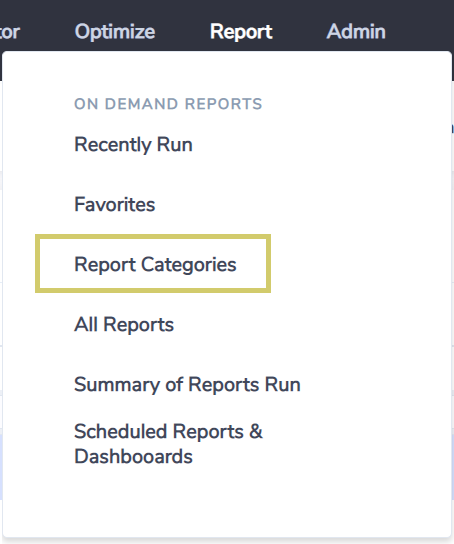Collapse the Report dropdown via the Report label
The height and width of the screenshot is (544, 454).
[241, 32]
